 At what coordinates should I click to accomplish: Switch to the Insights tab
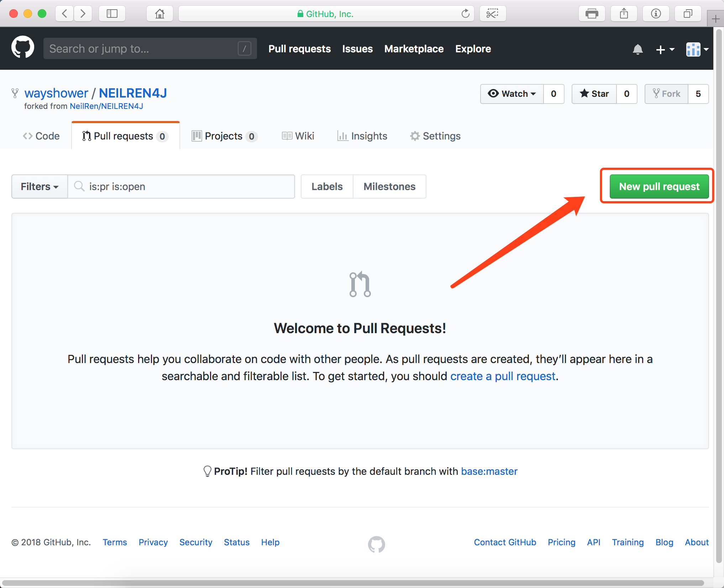pos(362,136)
